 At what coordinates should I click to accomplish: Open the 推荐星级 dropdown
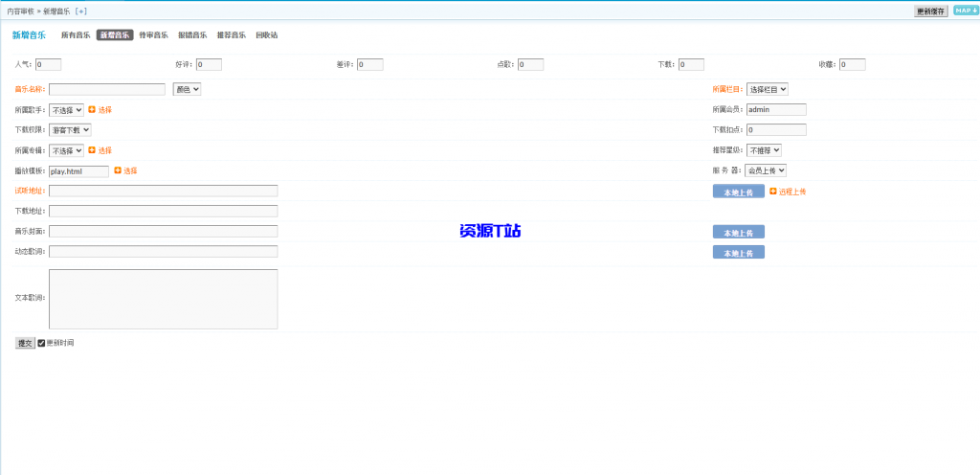764,150
